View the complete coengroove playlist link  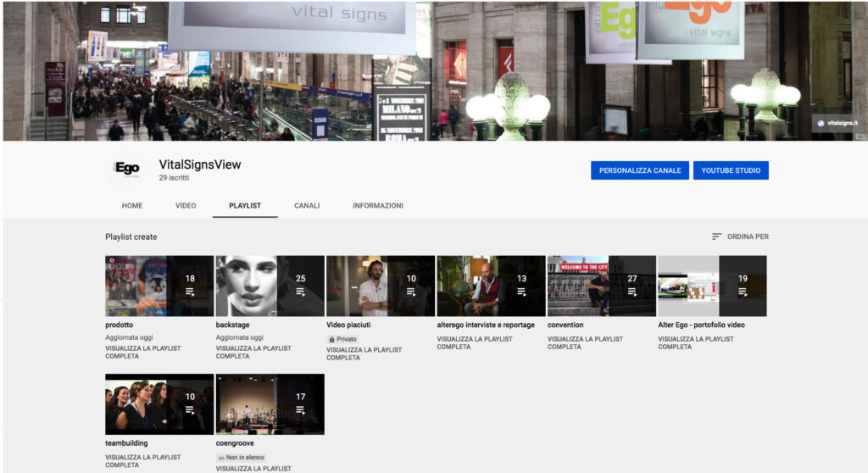tap(253, 469)
